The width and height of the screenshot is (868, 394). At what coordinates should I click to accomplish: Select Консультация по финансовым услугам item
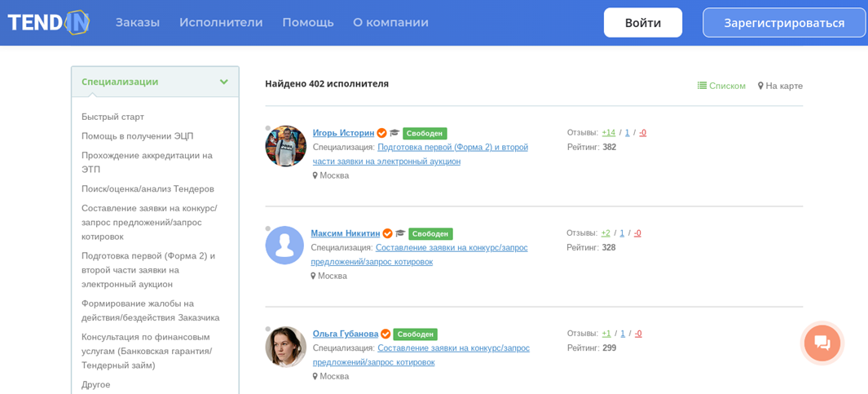(x=147, y=352)
